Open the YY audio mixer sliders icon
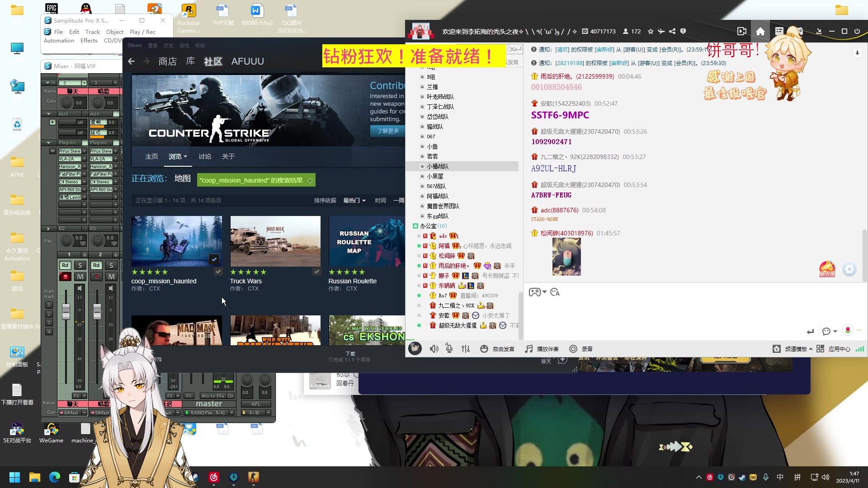The height and width of the screenshot is (488, 868). click(466, 349)
